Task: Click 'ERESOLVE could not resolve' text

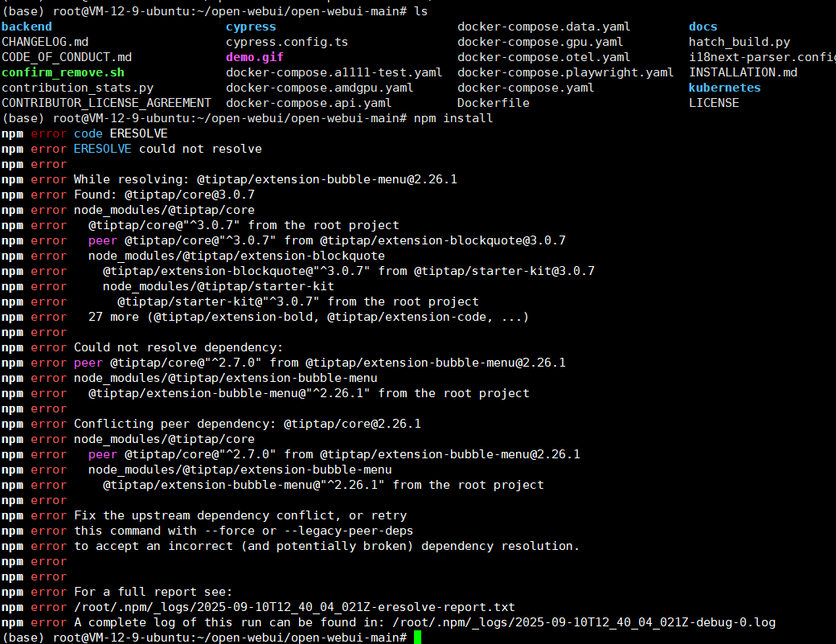Action: tap(167, 149)
